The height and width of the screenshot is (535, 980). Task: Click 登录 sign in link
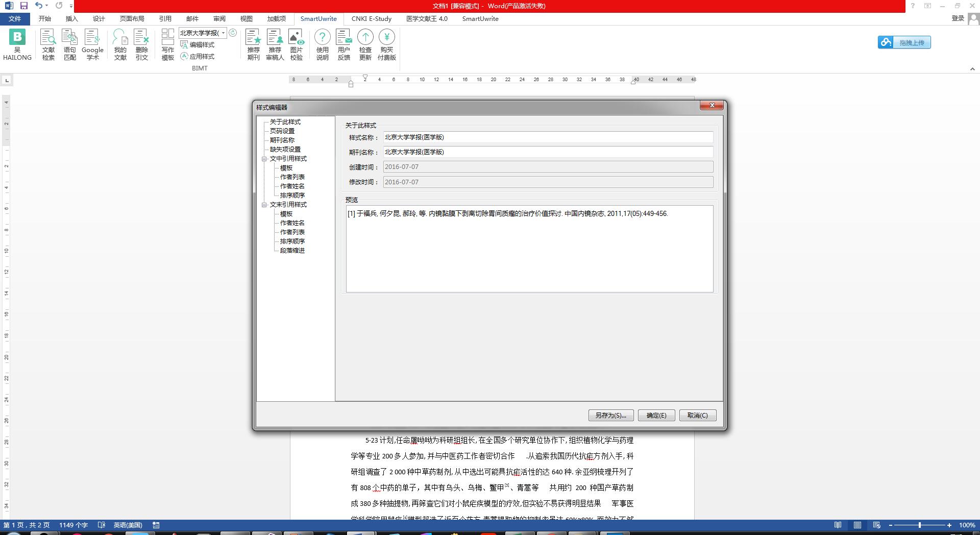958,18
